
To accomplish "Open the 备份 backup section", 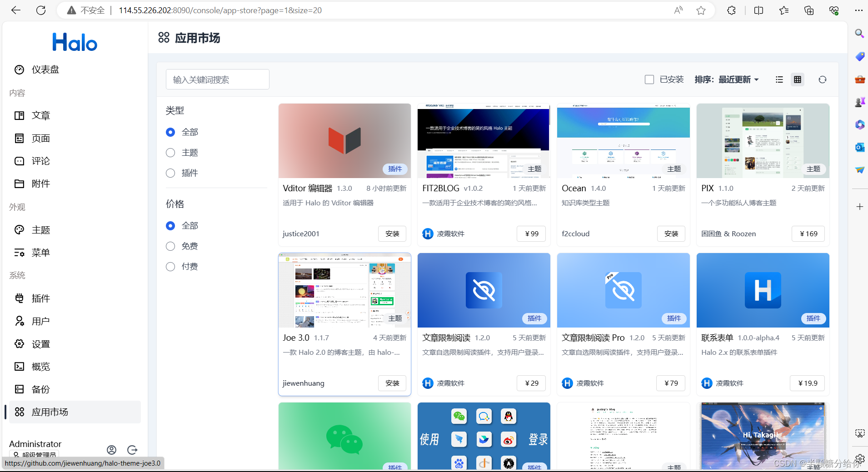I will (x=40, y=389).
